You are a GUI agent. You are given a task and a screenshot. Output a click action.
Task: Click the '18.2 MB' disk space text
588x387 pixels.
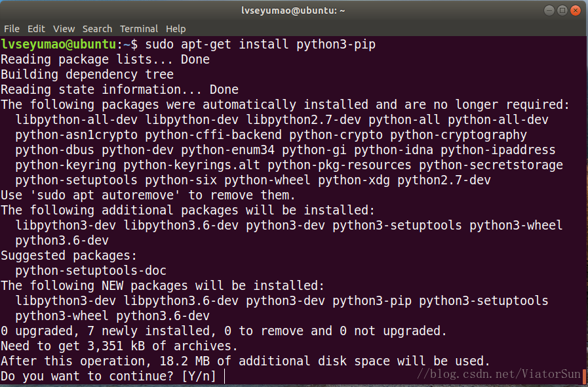point(184,361)
